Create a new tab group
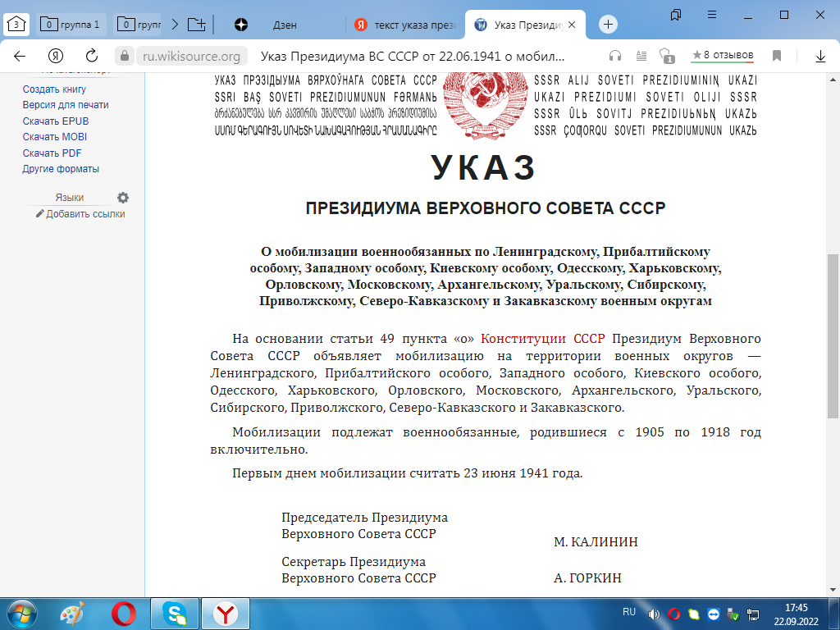The image size is (840, 630). (x=197, y=25)
